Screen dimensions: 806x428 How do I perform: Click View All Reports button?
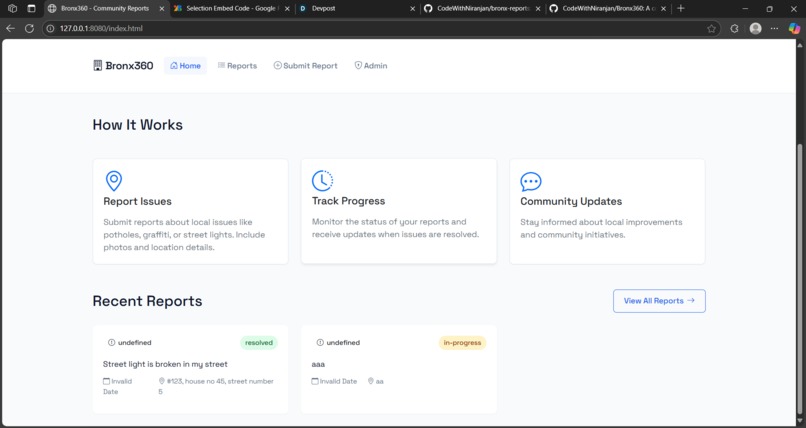pyautogui.click(x=659, y=301)
